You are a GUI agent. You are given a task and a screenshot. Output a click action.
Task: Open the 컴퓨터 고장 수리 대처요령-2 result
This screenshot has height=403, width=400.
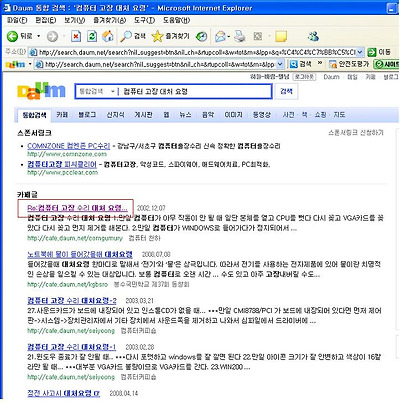(72, 301)
